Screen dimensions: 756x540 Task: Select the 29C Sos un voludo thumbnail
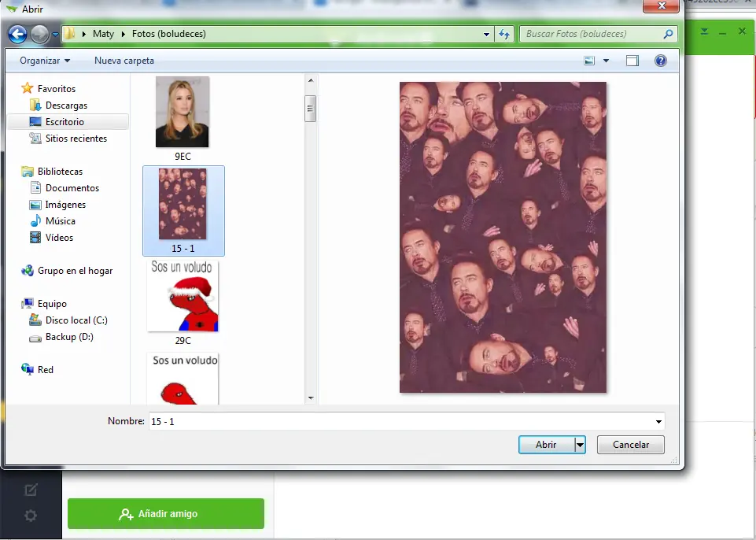tap(183, 296)
